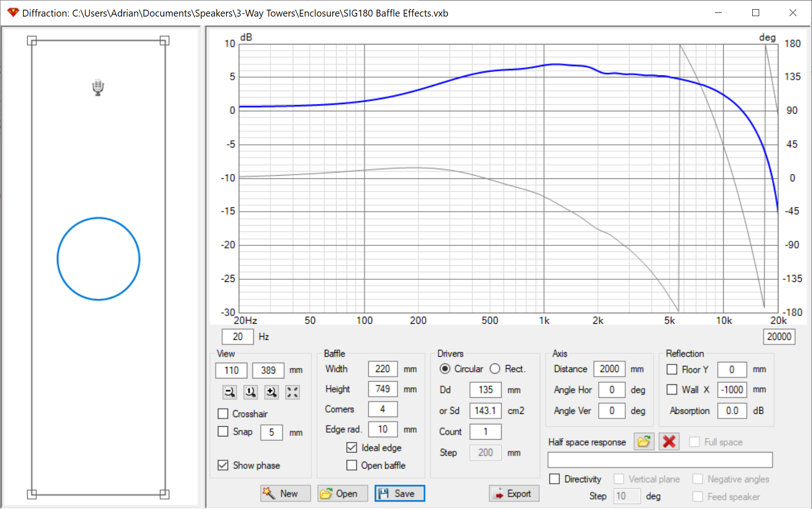Viewport: 812px width, 509px height.
Task: Fit baffle view to window
Action: point(292,392)
